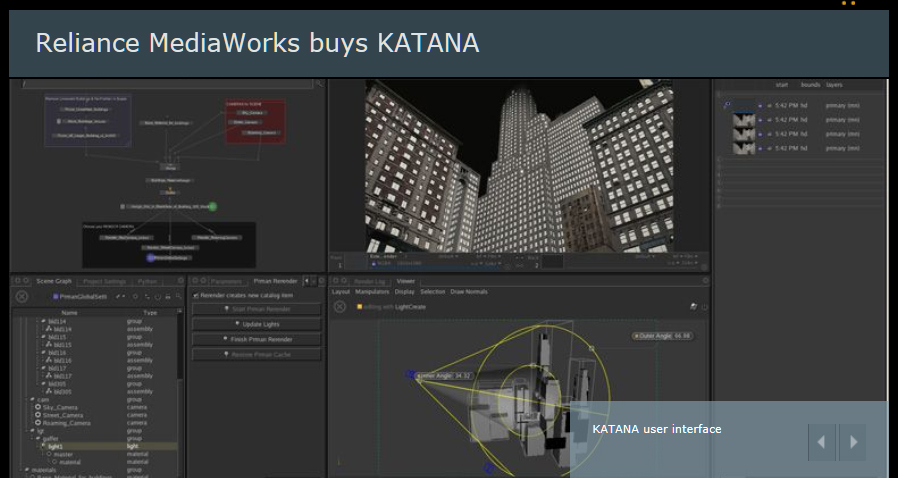This screenshot has height=478, width=898.
Task: Select the Viewer tab
Action: tap(405, 281)
